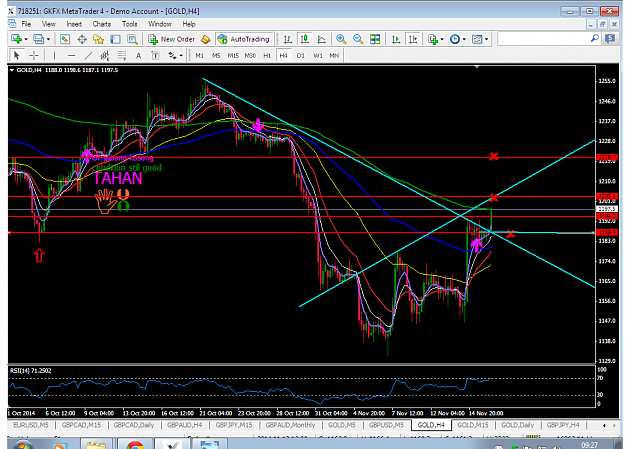
Task: Open the chat speech-bubble icon
Action: click(610, 39)
